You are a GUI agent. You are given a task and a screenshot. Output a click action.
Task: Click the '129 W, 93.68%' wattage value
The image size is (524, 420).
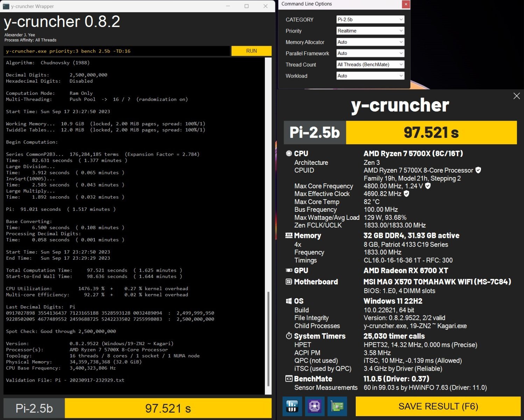tap(385, 217)
